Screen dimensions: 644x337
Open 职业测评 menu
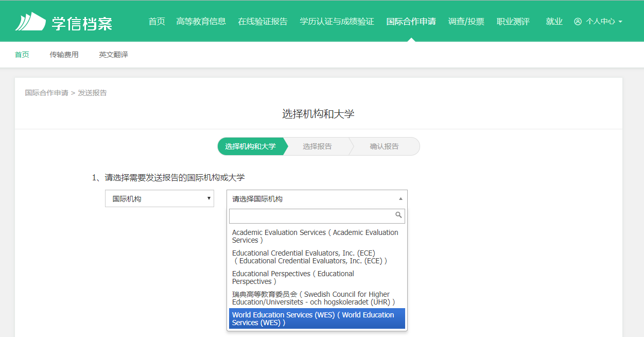point(513,22)
